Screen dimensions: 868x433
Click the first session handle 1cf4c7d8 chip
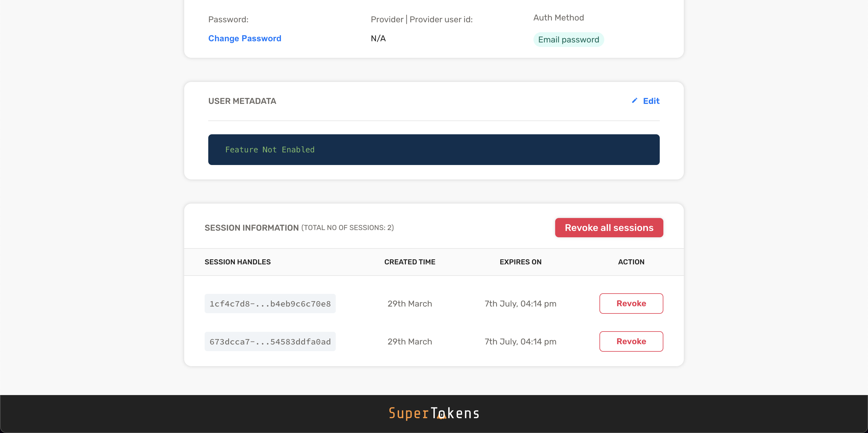coord(270,303)
